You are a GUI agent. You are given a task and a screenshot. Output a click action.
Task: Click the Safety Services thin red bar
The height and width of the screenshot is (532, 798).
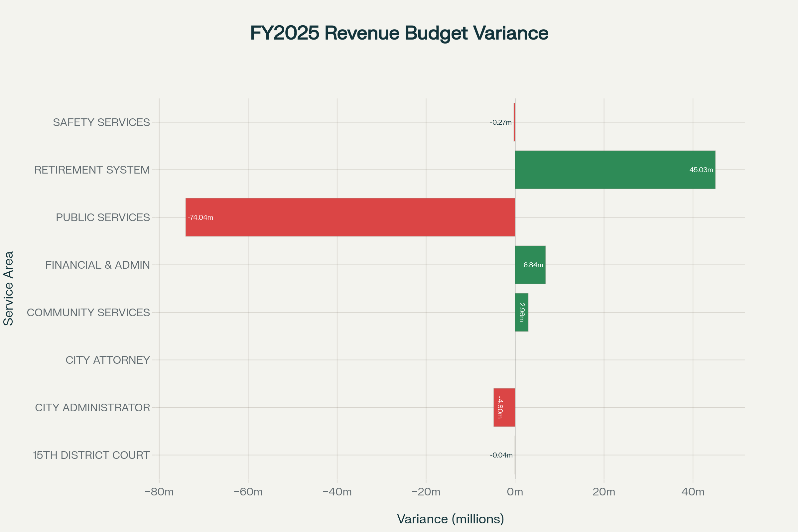514,122
